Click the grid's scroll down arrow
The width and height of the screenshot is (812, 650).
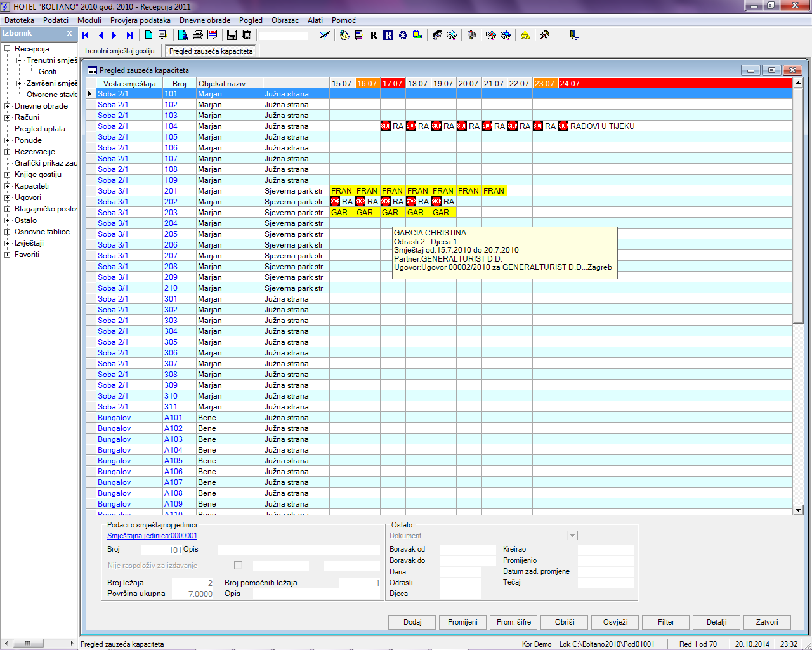[798, 510]
